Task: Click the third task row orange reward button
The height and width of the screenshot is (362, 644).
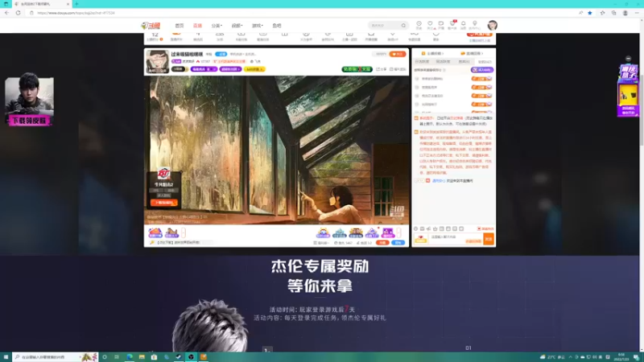Action: (481, 96)
